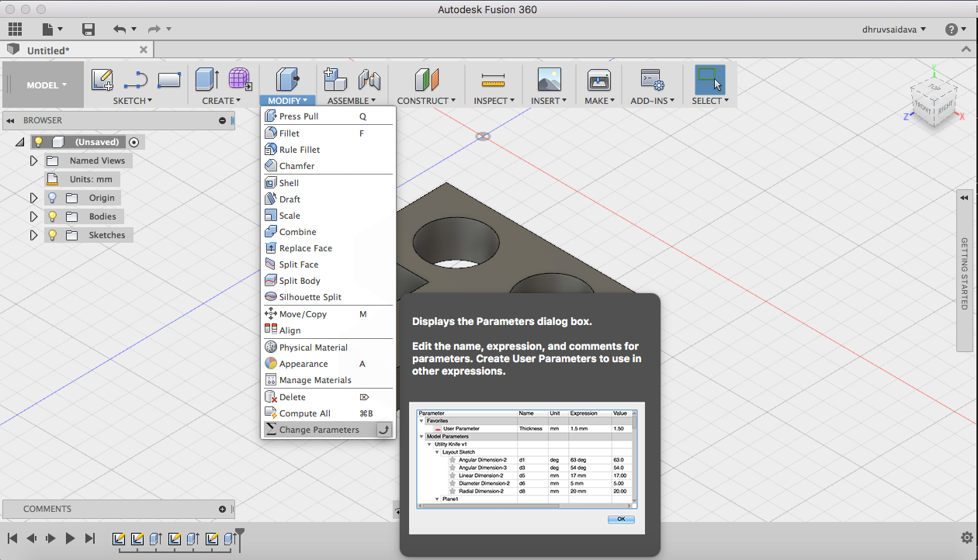
Task: Select the Insert decal image icon
Action: point(549,79)
